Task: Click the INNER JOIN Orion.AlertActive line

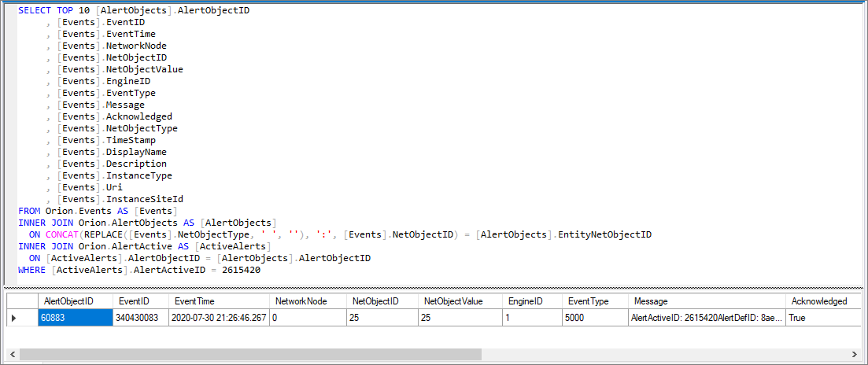Action: coord(145,246)
